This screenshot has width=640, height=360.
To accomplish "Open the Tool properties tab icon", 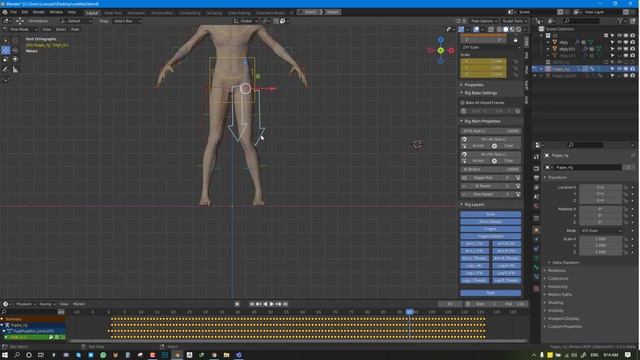I will point(536,157).
